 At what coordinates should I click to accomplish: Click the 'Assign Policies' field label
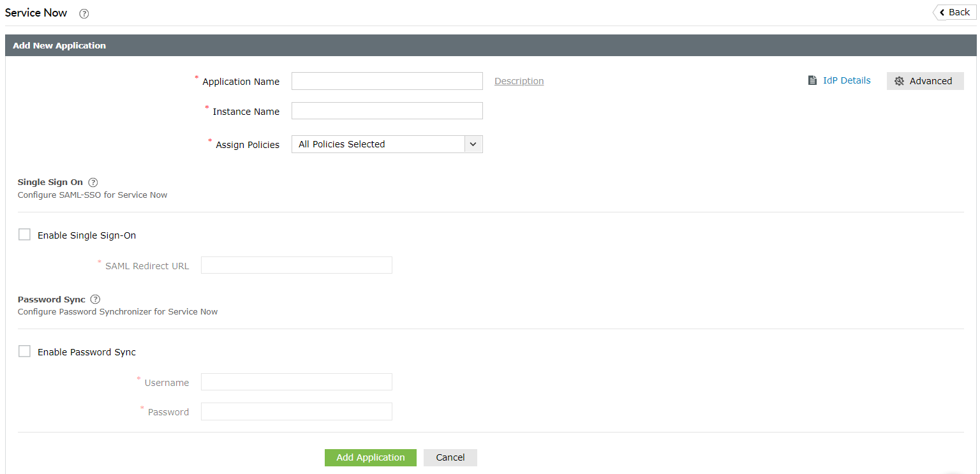(x=248, y=145)
